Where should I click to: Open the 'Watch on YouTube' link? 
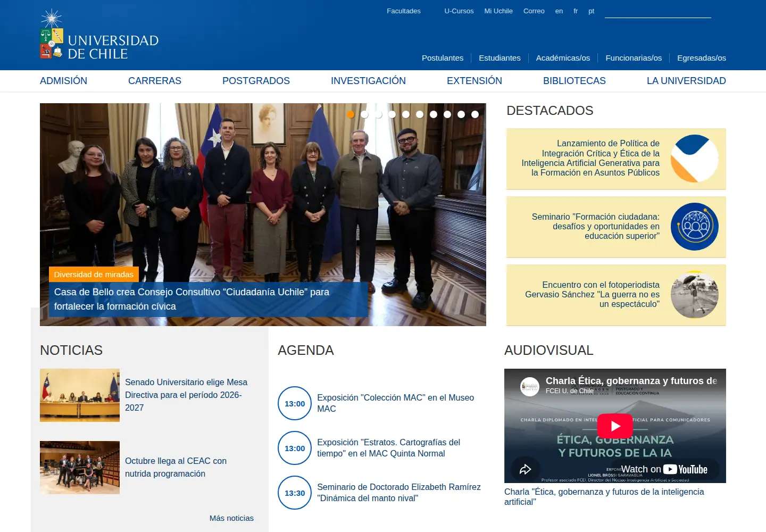[664, 469]
